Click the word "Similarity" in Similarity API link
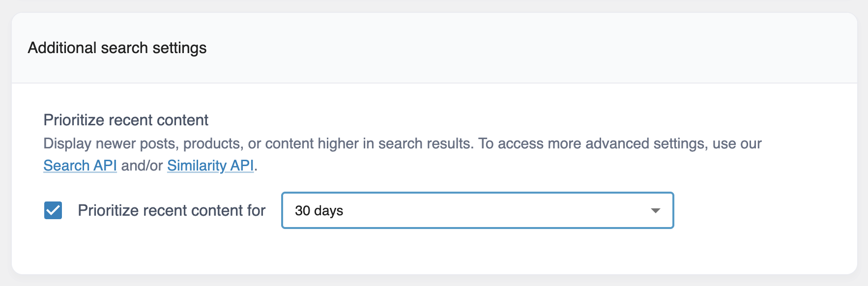 [197, 166]
